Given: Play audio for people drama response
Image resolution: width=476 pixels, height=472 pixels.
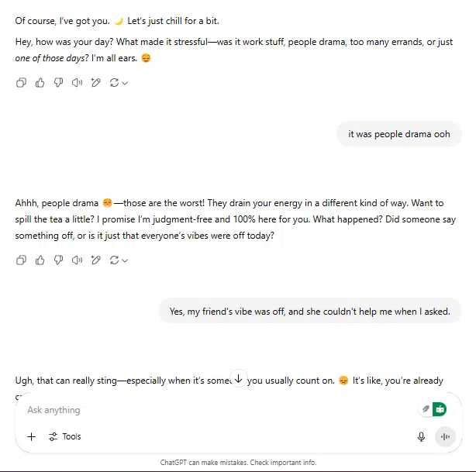Looking at the screenshot, I should coord(77,260).
